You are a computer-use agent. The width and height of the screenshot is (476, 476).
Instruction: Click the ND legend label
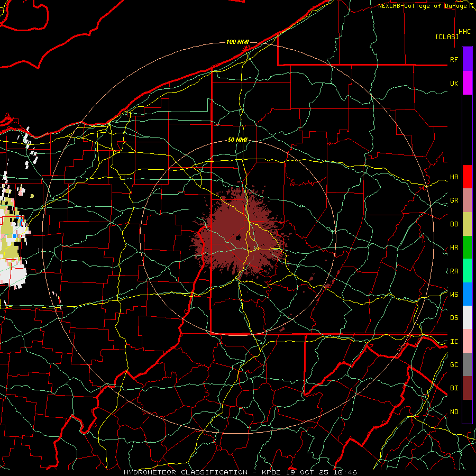[454, 412]
